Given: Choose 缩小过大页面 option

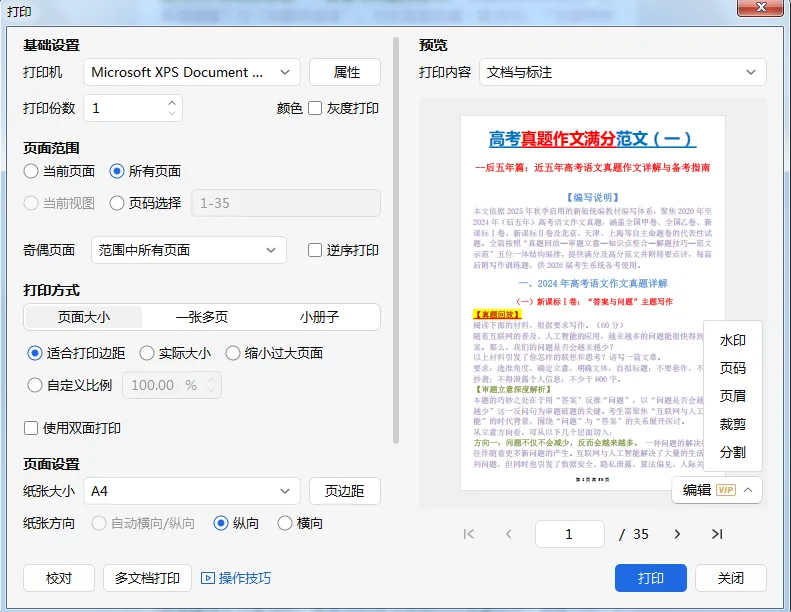Looking at the screenshot, I should pos(233,353).
